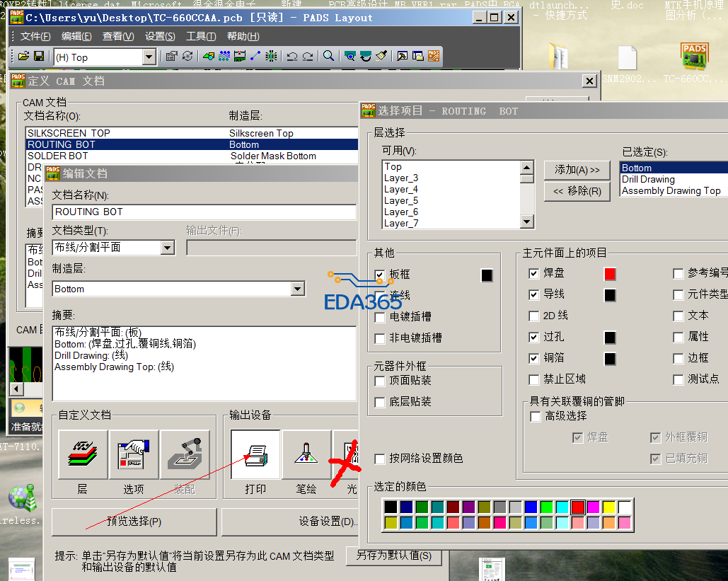Click the 文档名称 ROUTING BOT input field

click(x=204, y=212)
